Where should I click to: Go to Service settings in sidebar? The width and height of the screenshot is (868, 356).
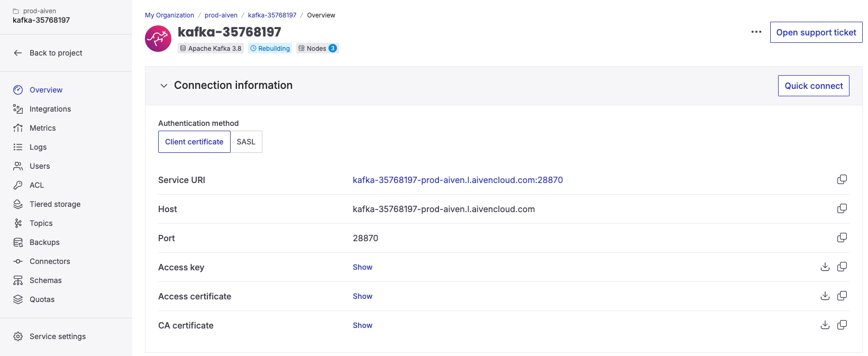coord(58,336)
